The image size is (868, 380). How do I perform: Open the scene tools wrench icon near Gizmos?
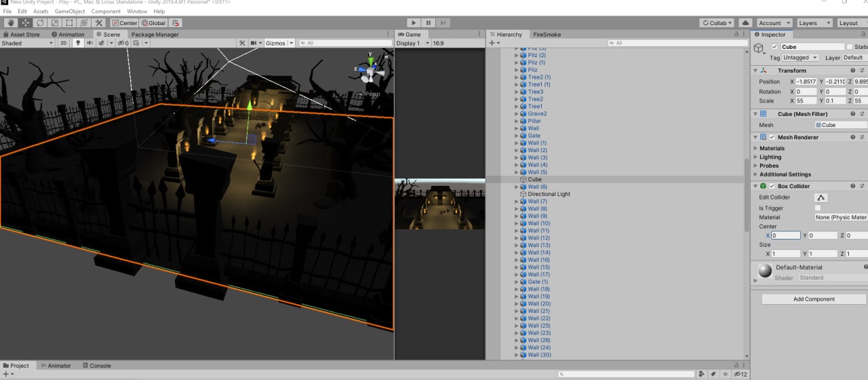click(241, 43)
